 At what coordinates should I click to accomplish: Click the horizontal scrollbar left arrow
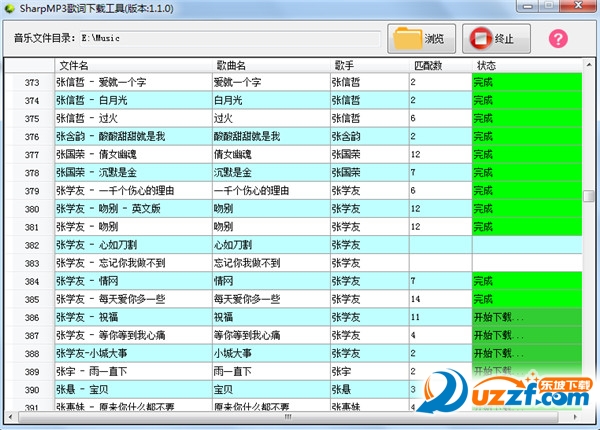tap(10, 417)
